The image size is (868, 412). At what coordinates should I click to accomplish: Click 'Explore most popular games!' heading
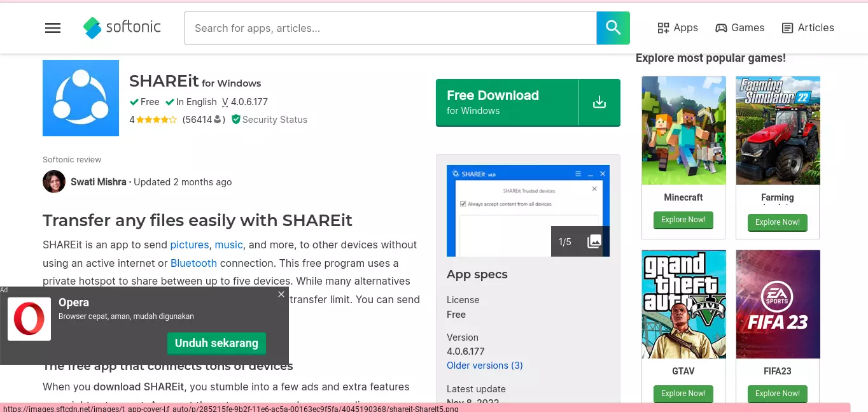click(711, 58)
